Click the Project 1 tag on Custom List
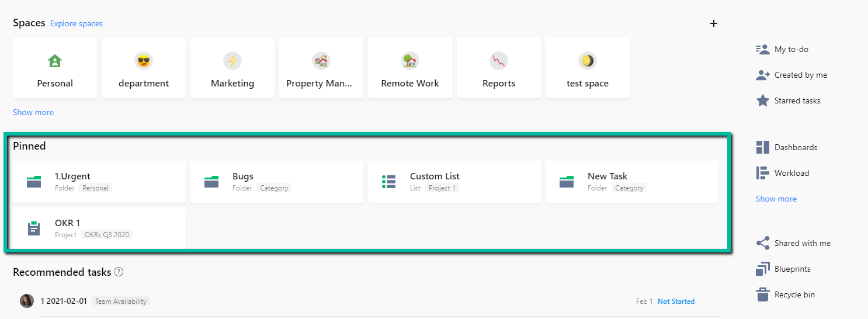Screen dimensions: 868x319 coord(442,188)
